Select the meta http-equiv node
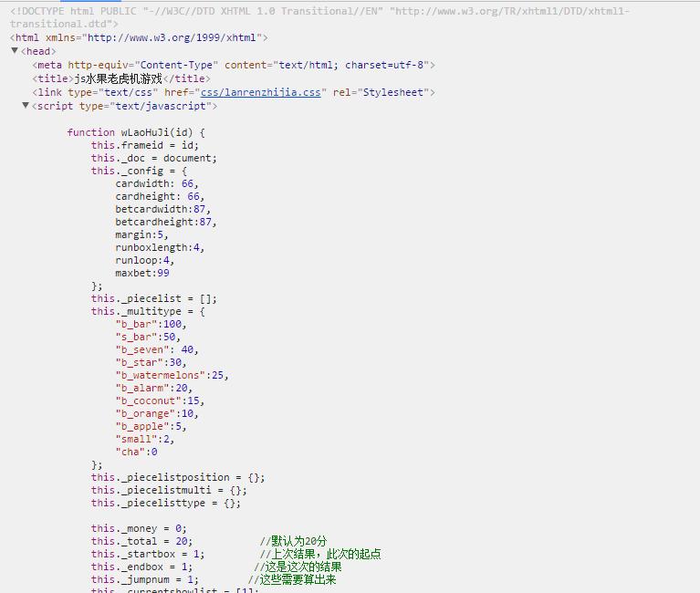Viewport: 700px width, 593px height. [234, 65]
